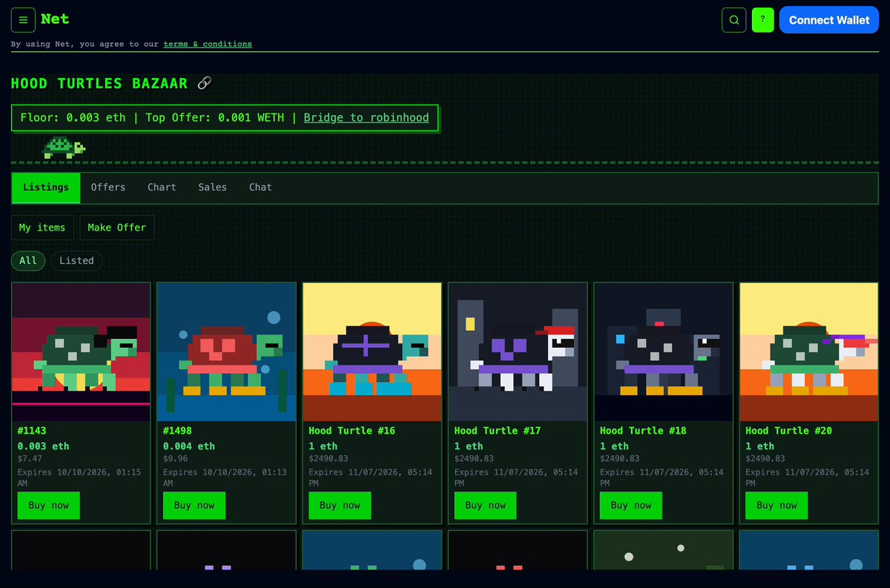This screenshot has height=588, width=890.
Task: Open Hood Turtle #16 image
Action: click(372, 351)
